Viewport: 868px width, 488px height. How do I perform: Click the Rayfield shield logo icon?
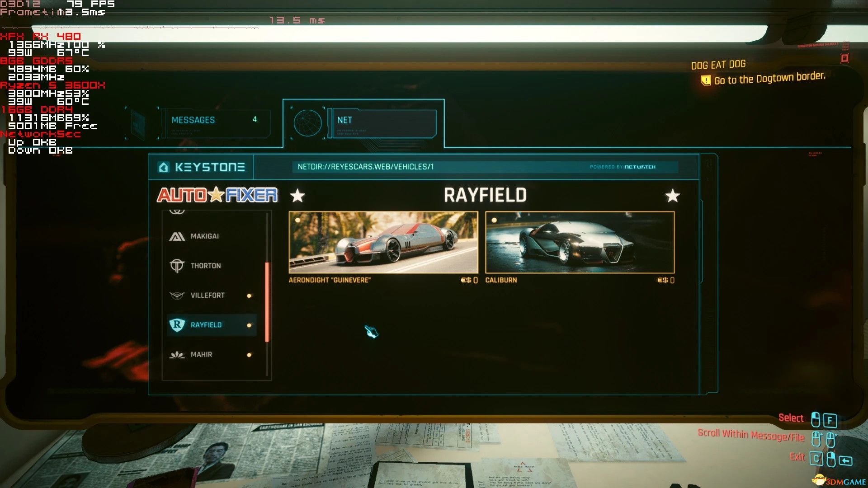click(x=177, y=325)
